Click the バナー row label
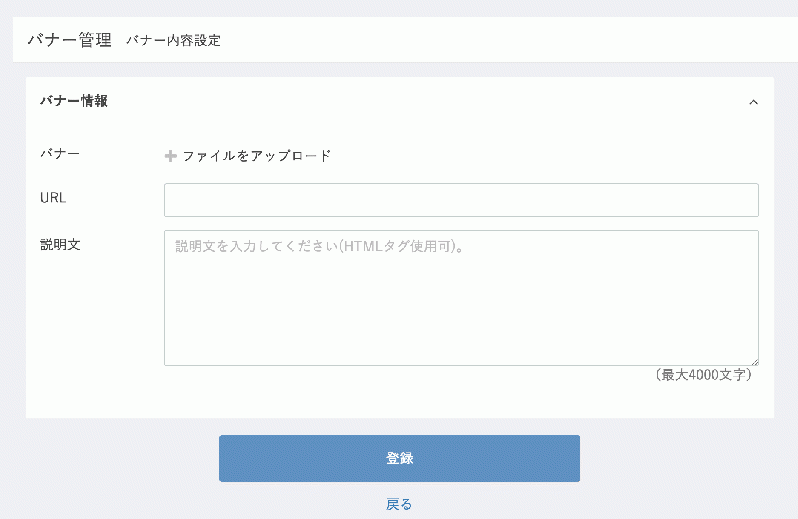 [x=60, y=153]
